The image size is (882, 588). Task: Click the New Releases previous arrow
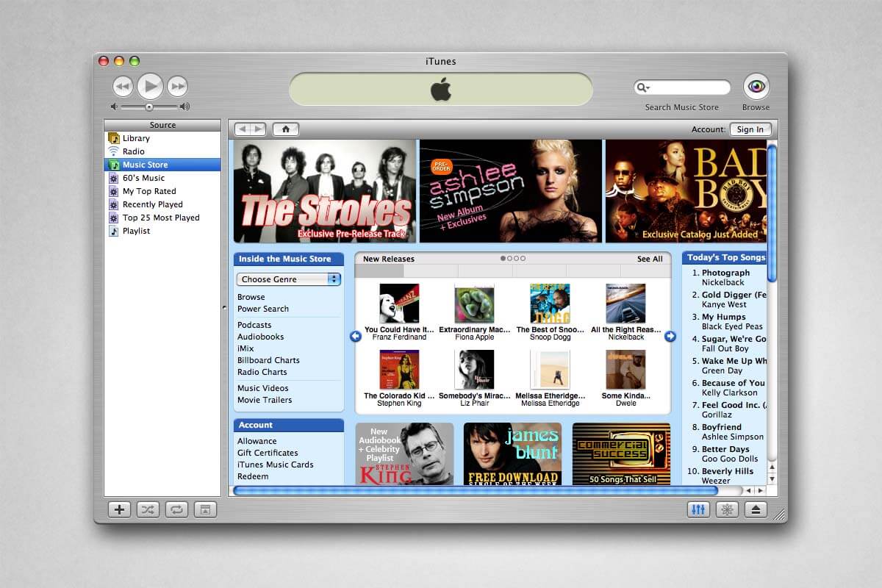point(356,336)
